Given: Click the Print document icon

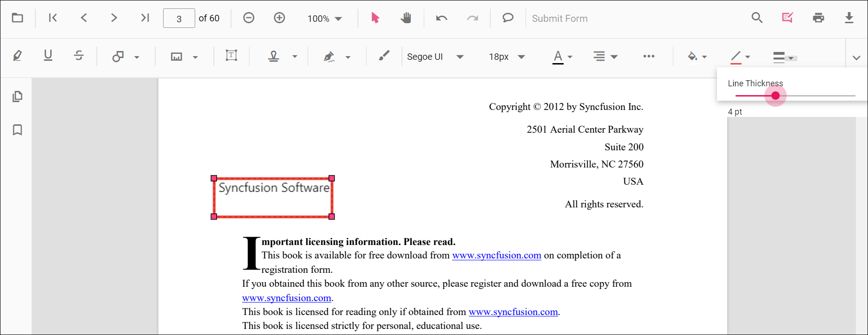Looking at the screenshot, I should 818,18.
